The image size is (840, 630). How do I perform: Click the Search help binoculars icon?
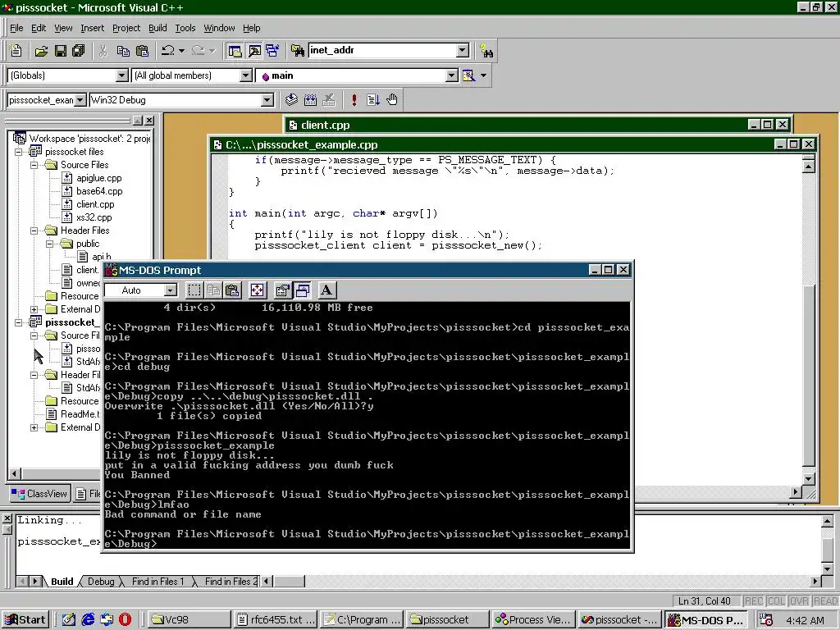click(x=486, y=50)
